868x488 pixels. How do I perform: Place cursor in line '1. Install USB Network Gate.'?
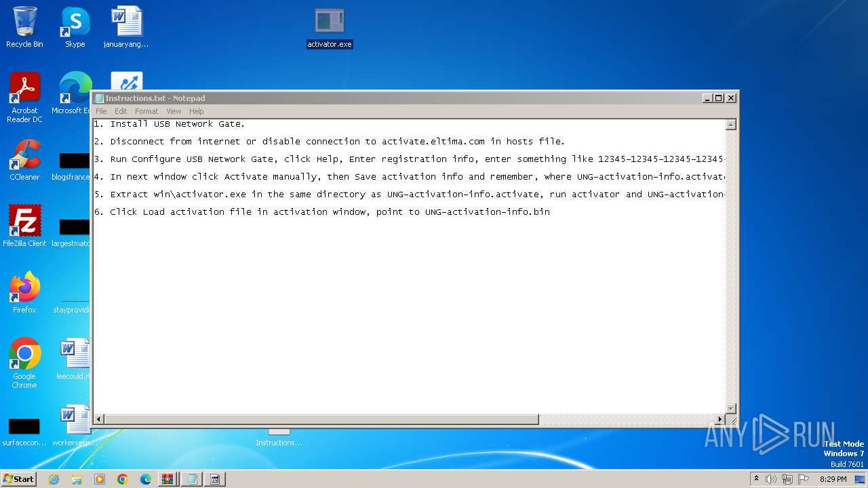pos(170,124)
